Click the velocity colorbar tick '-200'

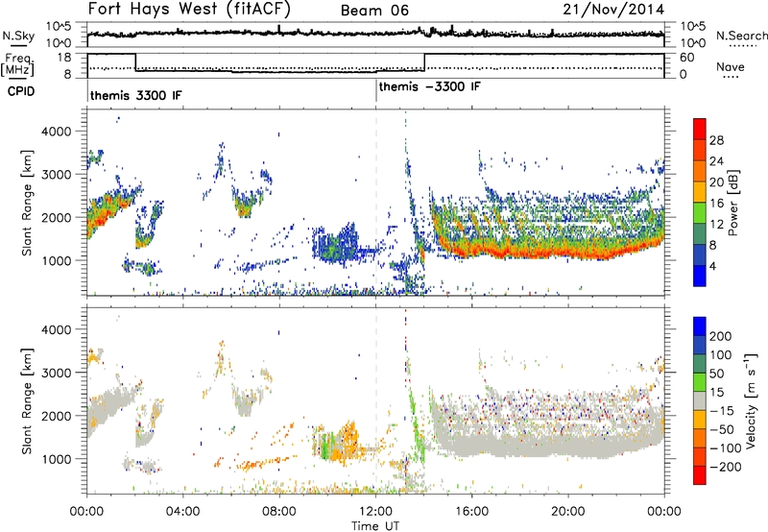pyautogui.click(x=725, y=467)
